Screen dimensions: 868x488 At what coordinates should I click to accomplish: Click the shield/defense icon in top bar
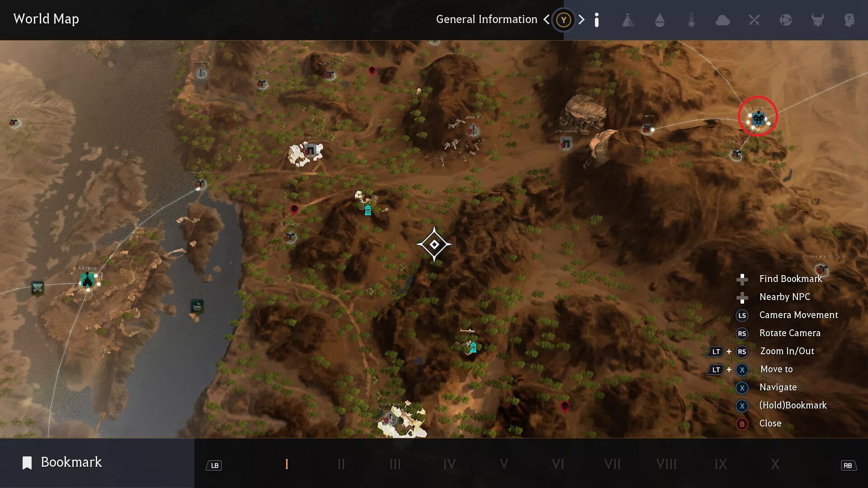click(x=786, y=20)
